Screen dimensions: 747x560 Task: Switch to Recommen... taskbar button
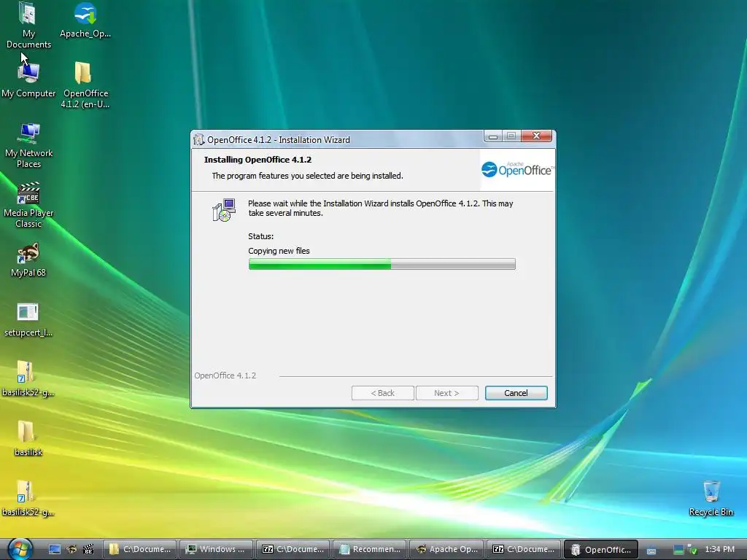tap(370, 549)
